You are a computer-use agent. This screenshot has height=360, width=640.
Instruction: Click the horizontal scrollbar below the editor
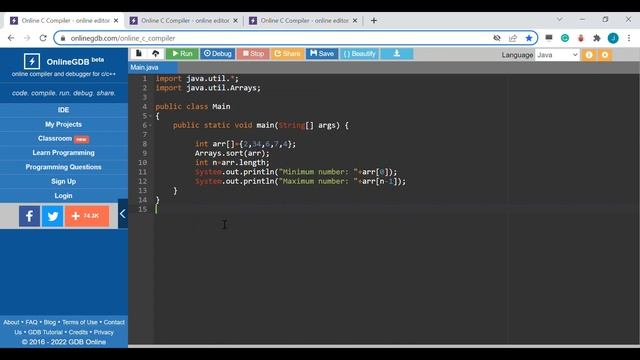pyautogui.click(x=384, y=346)
